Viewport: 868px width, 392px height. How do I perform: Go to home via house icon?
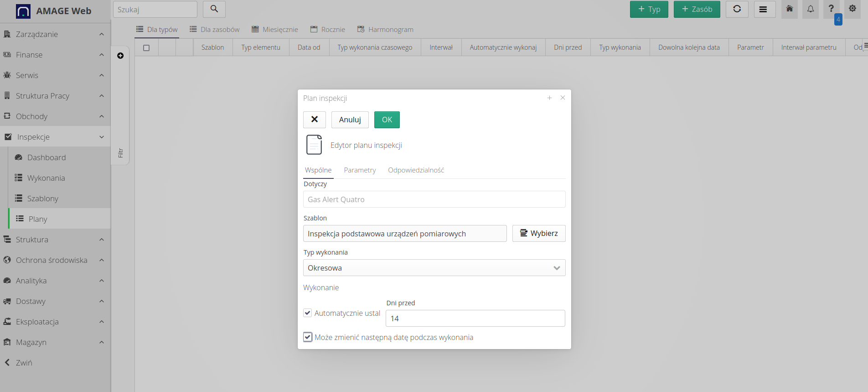(x=789, y=9)
